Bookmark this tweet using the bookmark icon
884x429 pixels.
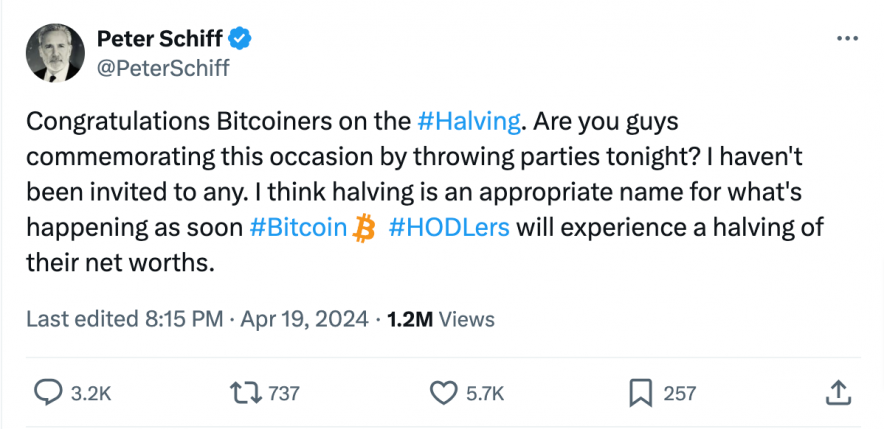click(641, 392)
